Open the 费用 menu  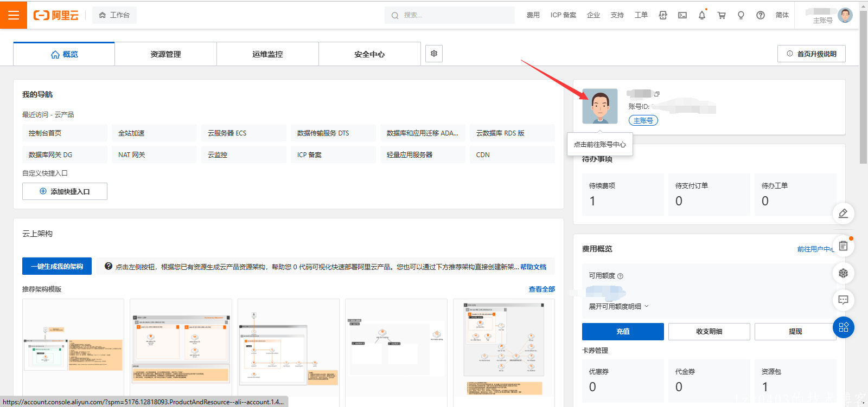[533, 15]
